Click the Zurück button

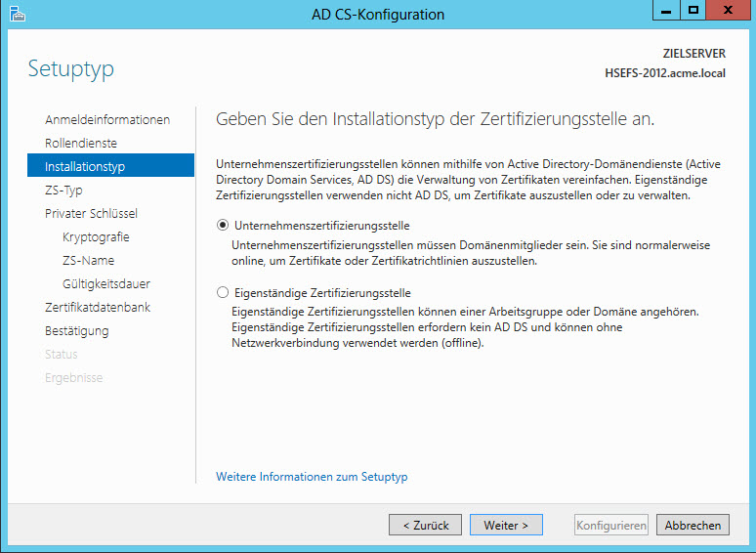425,525
